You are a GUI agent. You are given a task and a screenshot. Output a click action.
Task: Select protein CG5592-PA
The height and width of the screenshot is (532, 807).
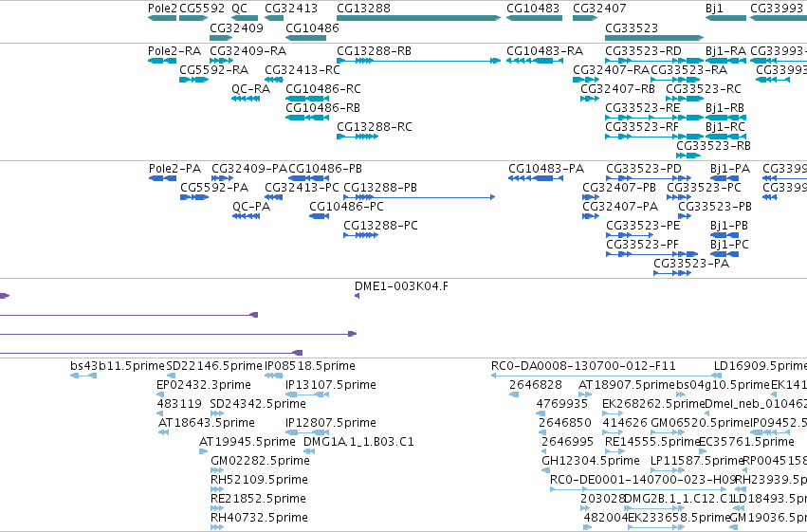coord(194,197)
